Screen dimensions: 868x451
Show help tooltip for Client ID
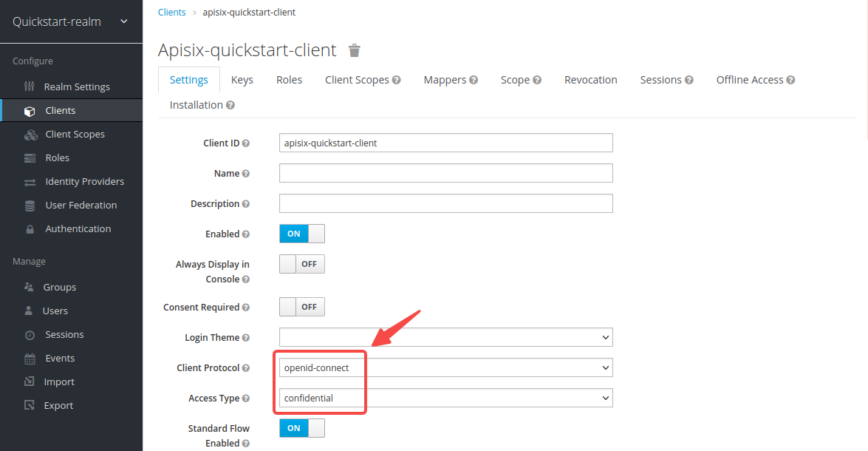[246, 143]
